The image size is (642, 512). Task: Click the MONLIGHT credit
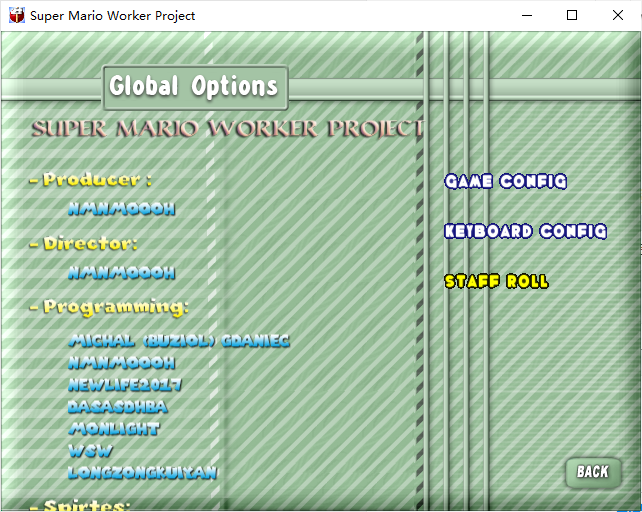(114, 429)
